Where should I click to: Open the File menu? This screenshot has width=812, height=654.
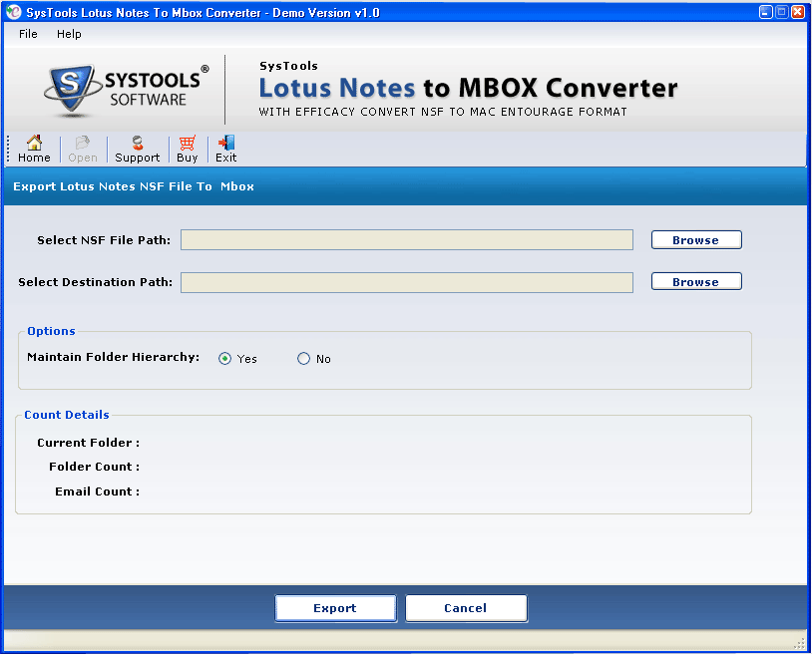(x=28, y=34)
